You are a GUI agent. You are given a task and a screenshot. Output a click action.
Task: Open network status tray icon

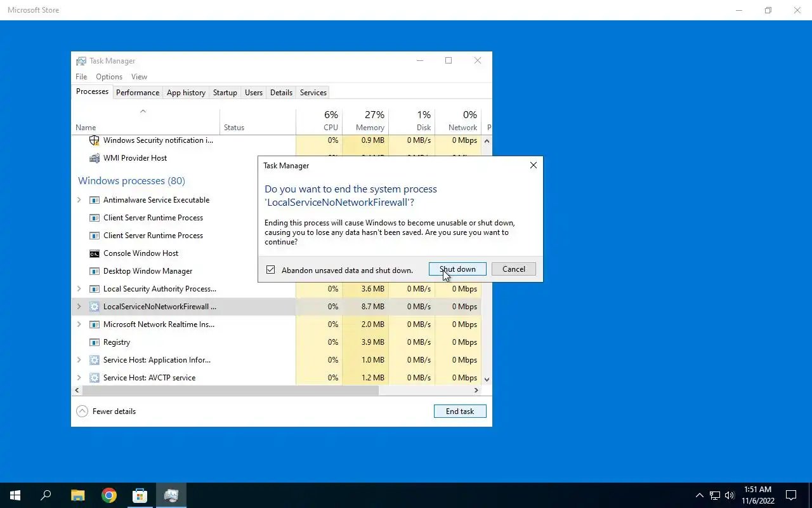715,495
